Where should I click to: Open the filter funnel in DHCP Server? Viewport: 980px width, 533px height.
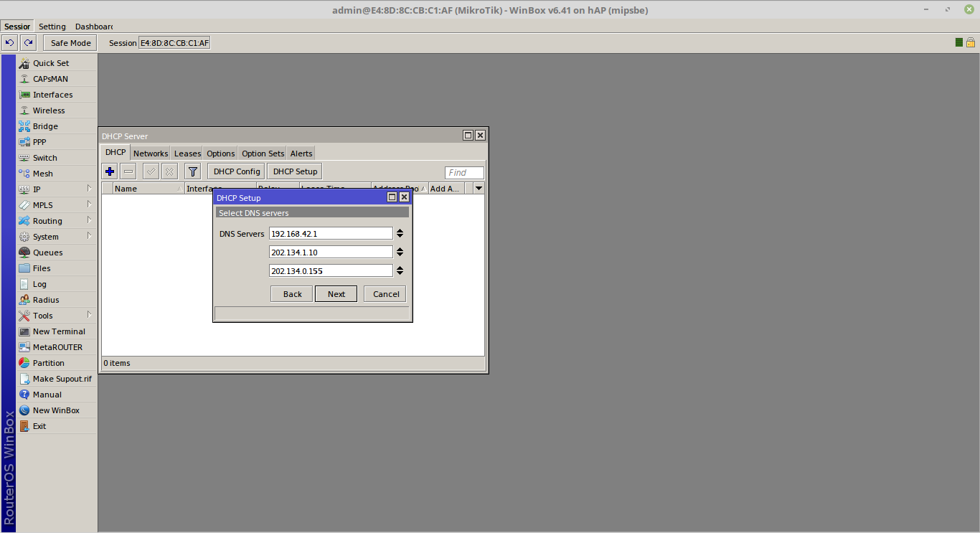tap(192, 171)
